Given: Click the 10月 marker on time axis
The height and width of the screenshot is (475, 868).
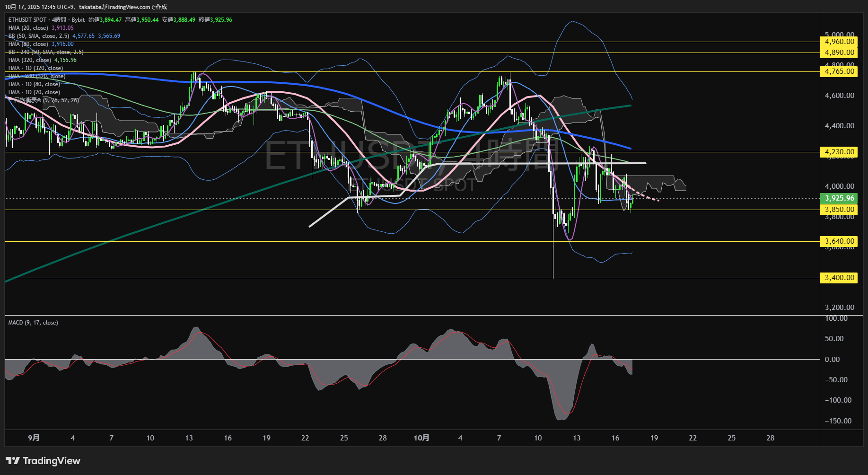Looking at the screenshot, I should point(421,438).
